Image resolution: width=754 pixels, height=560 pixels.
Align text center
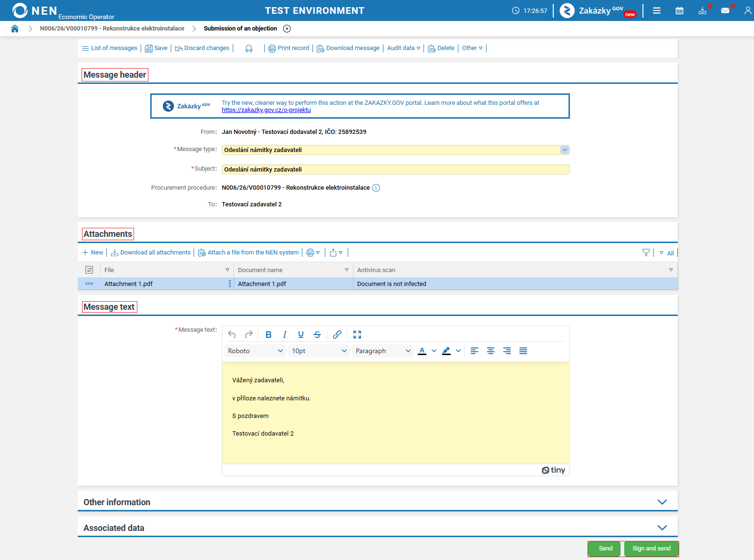tap(491, 351)
